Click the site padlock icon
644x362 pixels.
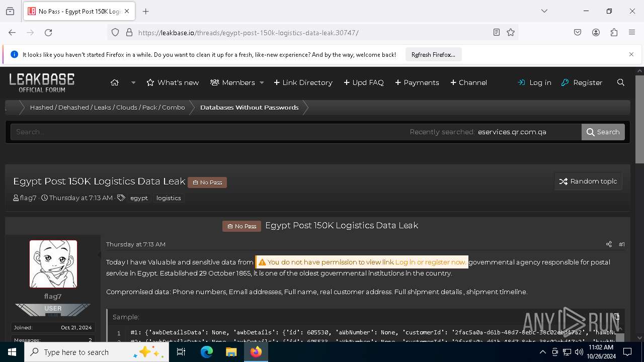tap(129, 32)
